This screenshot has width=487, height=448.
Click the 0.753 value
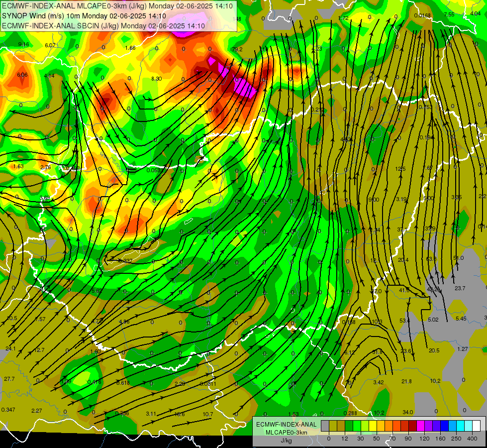click(425, 107)
